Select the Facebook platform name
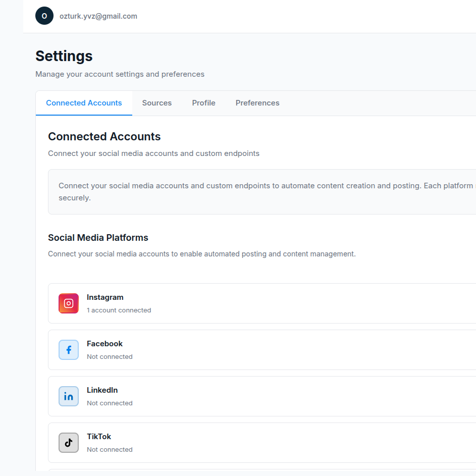The width and height of the screenshot is (476, 476). point(104,344)
